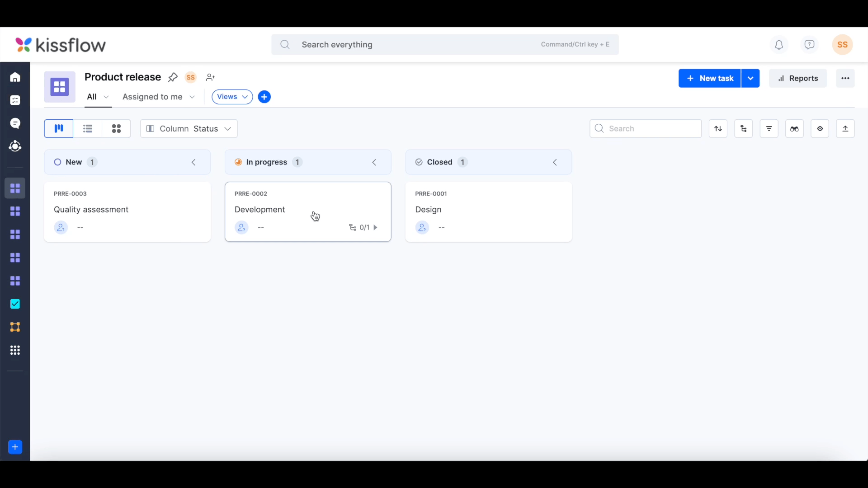This screenshot has height=488, width=868.
Task: Switch to kanban board layout
Action: [x=59, y=129]
